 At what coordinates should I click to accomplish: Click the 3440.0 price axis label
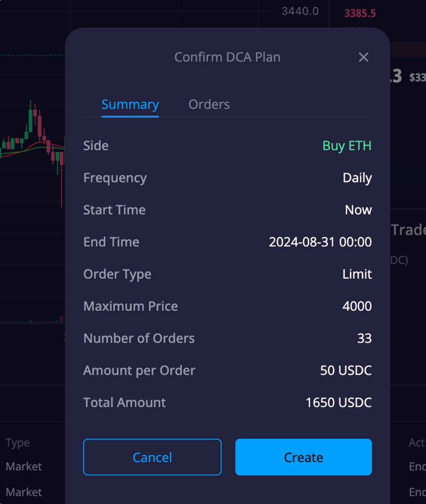click(300, 11)
